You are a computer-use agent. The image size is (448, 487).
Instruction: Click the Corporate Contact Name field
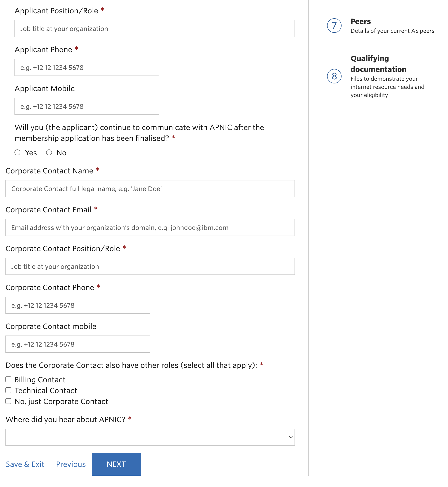pos(150,189)
